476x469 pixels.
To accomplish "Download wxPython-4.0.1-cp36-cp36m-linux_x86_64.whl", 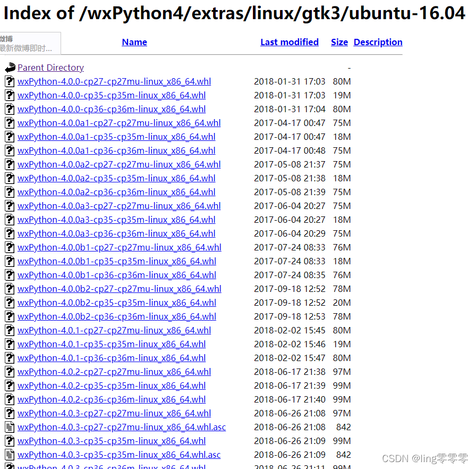I will coord(112,358).
